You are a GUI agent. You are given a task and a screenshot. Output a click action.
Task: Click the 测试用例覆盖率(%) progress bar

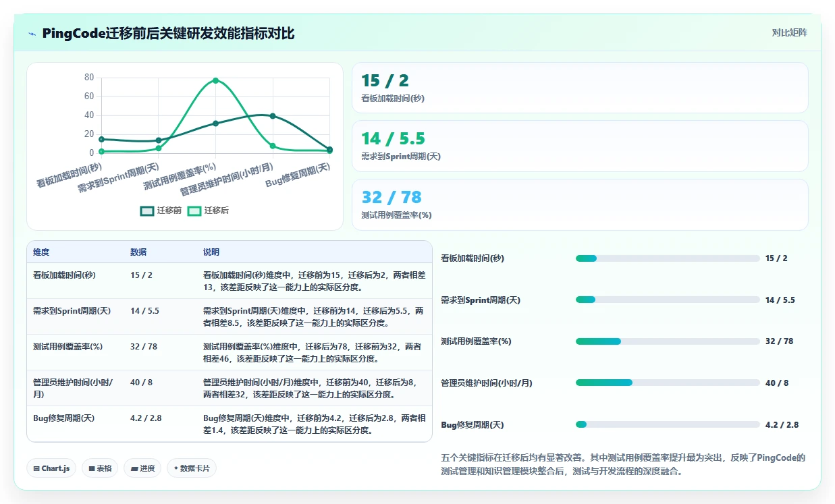tap(668, 341)
